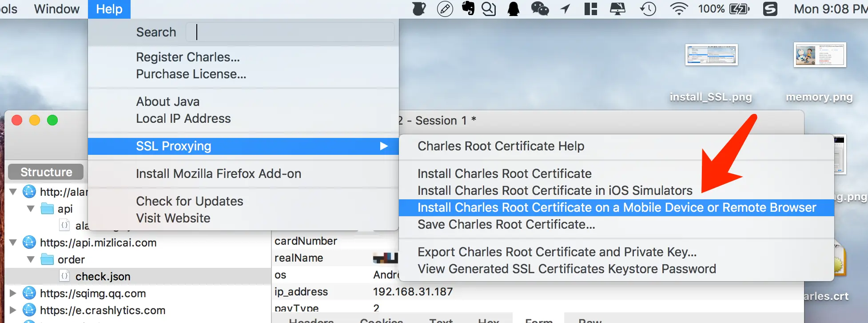
Task: Open the Charles teapot menu bar icon
Action: (x=418, y=9)
